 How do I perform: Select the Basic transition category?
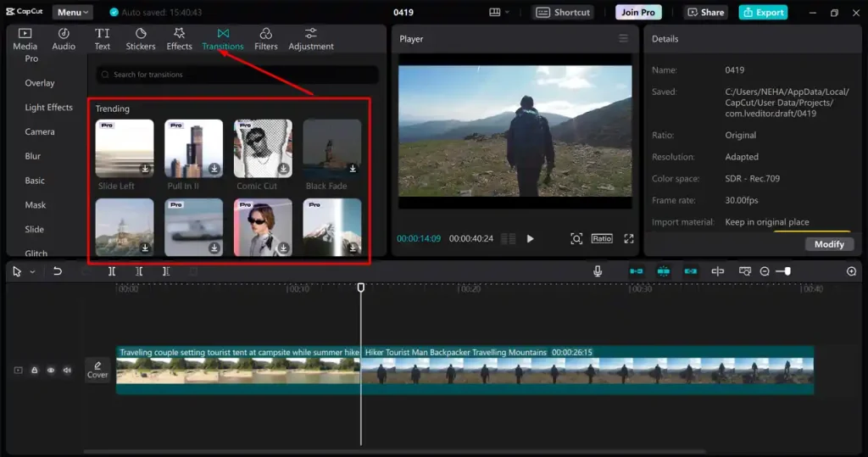coord(35,181)
